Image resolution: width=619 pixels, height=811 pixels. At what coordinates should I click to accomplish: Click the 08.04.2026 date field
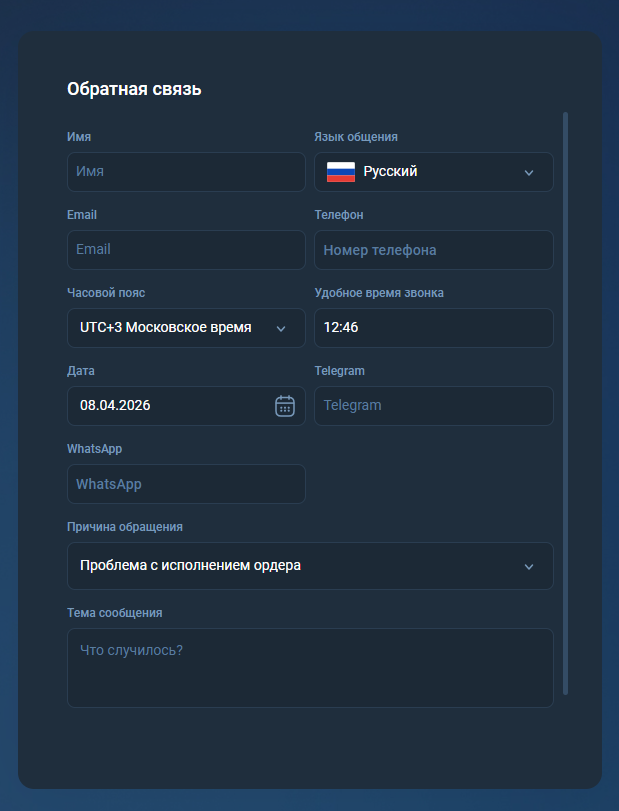(186, 406)
